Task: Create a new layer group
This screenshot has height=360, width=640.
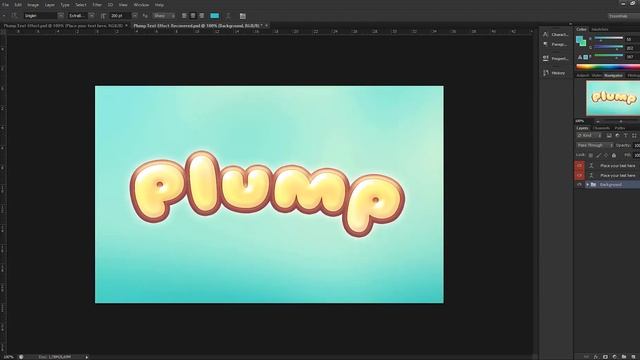Action: [x=624, y=357]
